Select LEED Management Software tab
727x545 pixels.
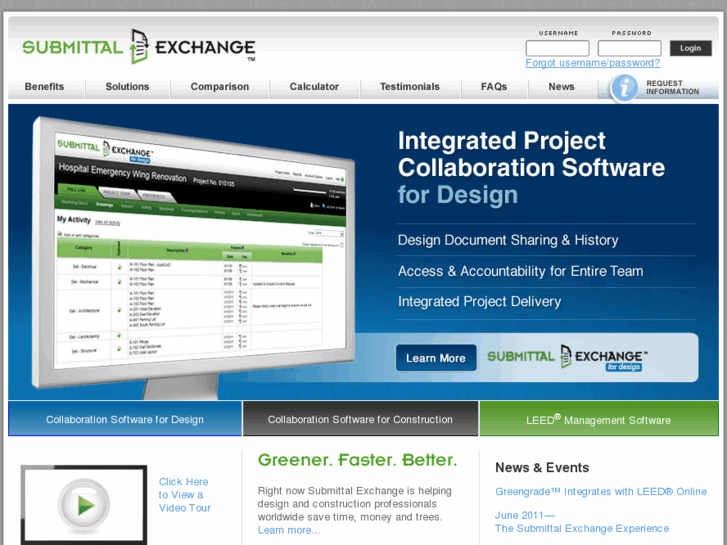coord(599,419)
